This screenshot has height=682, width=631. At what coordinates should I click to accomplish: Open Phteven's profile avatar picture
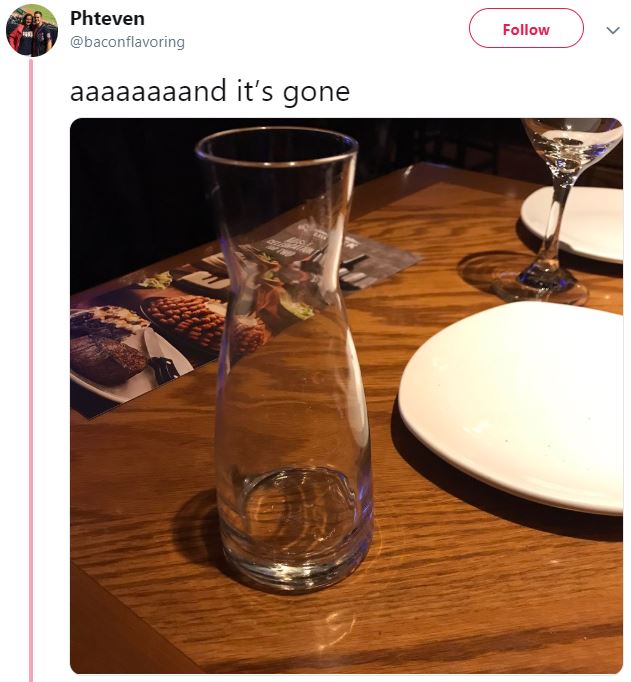32,30
